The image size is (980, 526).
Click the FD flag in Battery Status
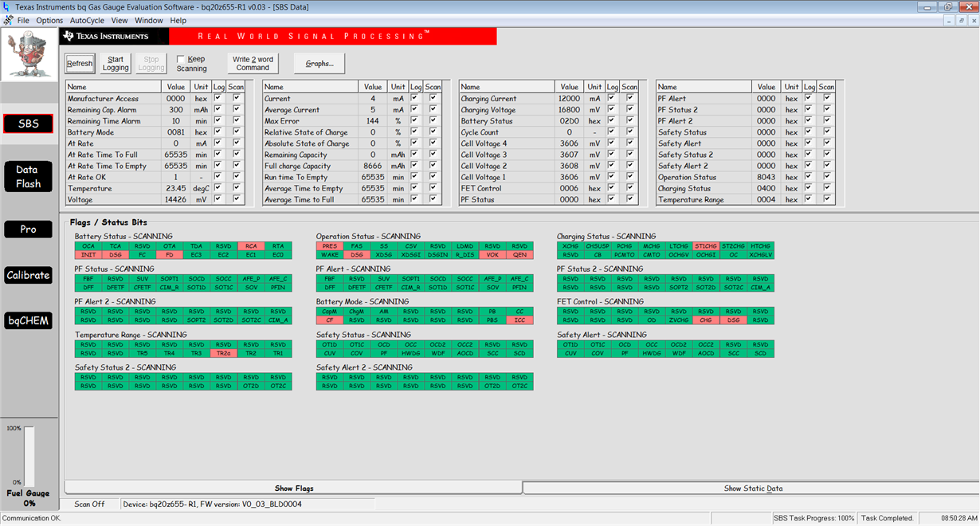coord(170,254)
